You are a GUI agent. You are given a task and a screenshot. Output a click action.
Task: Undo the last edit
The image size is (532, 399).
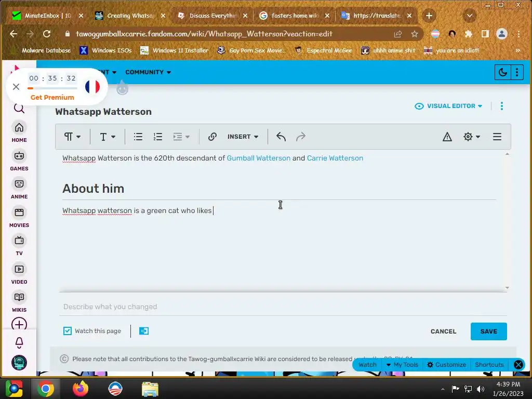click(281, 137)
